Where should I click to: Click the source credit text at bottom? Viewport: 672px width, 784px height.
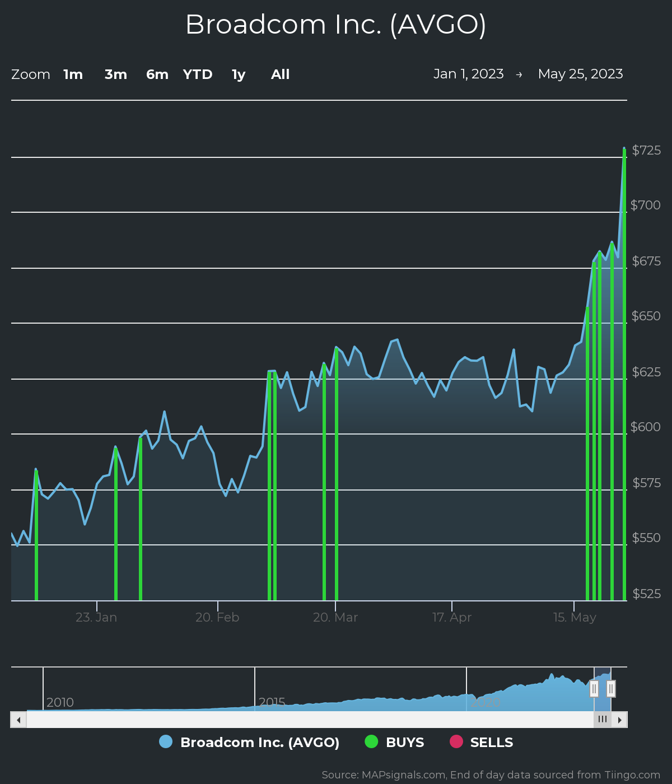click(x=491, y=775)
